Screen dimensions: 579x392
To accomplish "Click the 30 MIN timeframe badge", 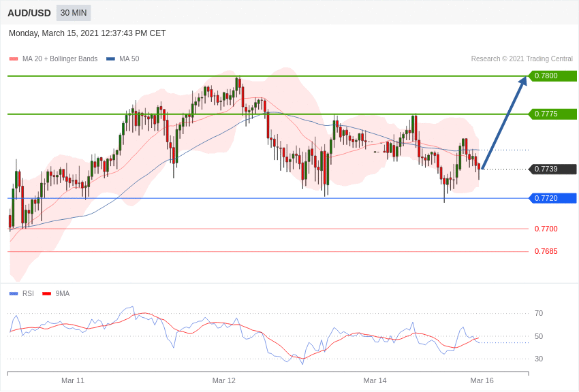I will (x=74, y=13).
